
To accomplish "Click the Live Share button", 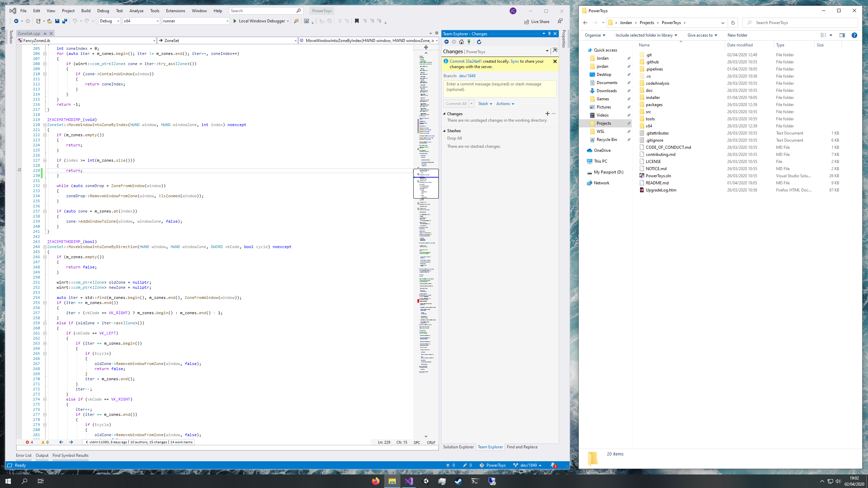I will (537, 22).
